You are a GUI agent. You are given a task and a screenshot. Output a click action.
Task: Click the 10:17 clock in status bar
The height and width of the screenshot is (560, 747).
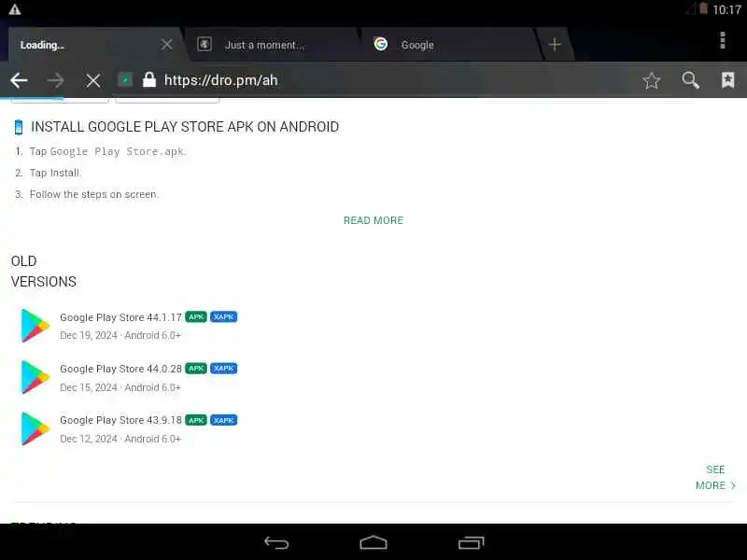pos(726,9)
